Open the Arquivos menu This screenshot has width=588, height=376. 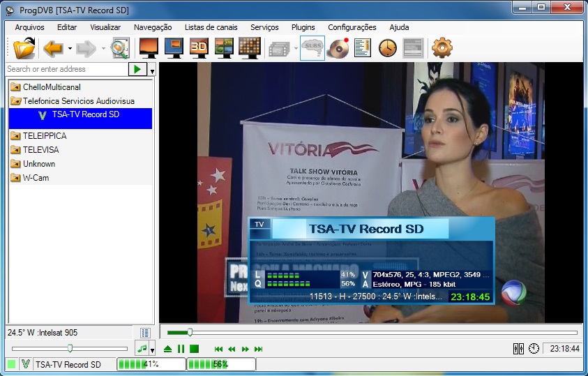pos(29,27)
